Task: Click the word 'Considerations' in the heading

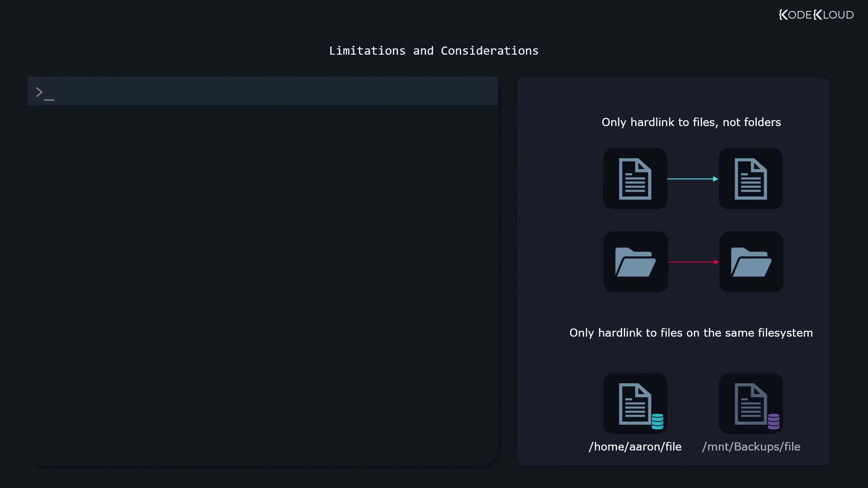Action: click(x=490, y=51)
